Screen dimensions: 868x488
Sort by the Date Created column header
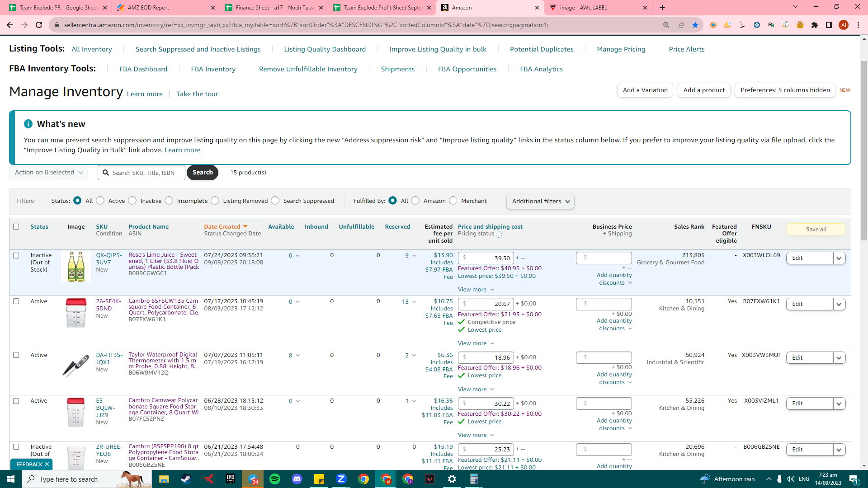[x=226, y=227]
